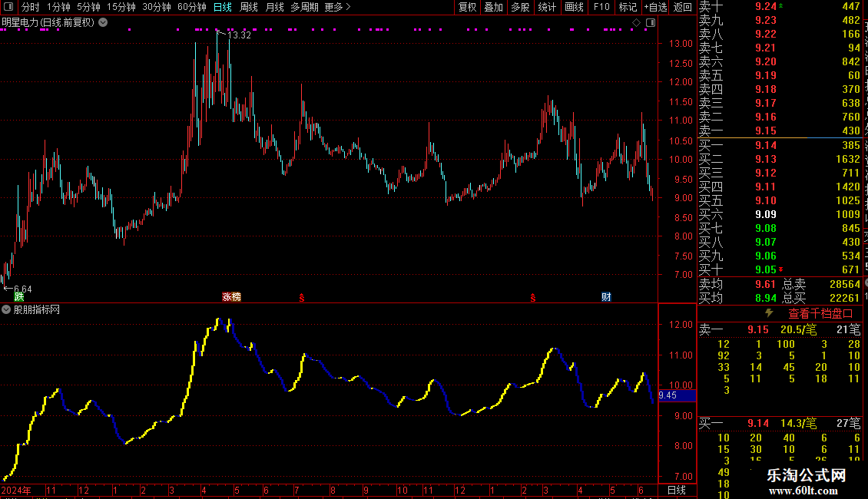Viewport: 868px width, 499px height.
Task: Click the 卖均 9.61 value
Action: click(x=766, y=284)
